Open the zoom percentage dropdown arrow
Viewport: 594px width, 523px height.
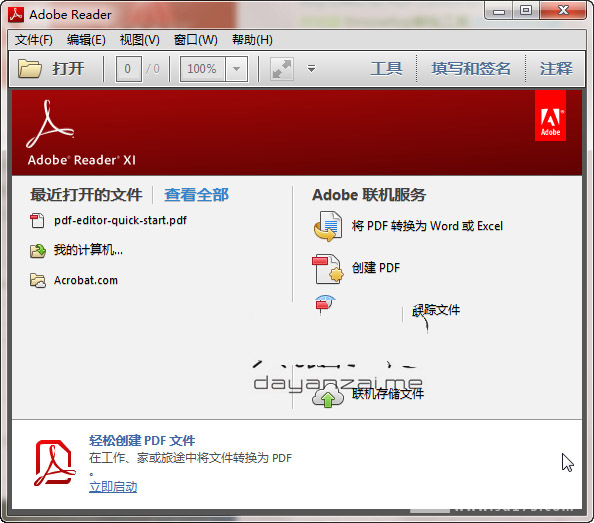237,69
